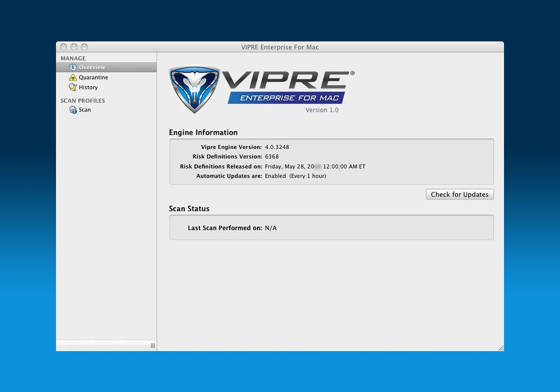
Task: Check for Updates now
Action: coord(460,194)
